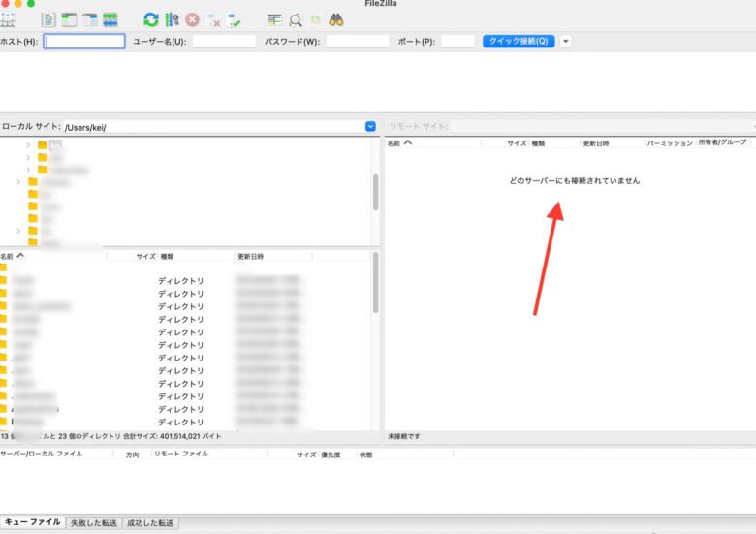
Task: Click the クイック接続(Q) button
Action: [519, 42]
